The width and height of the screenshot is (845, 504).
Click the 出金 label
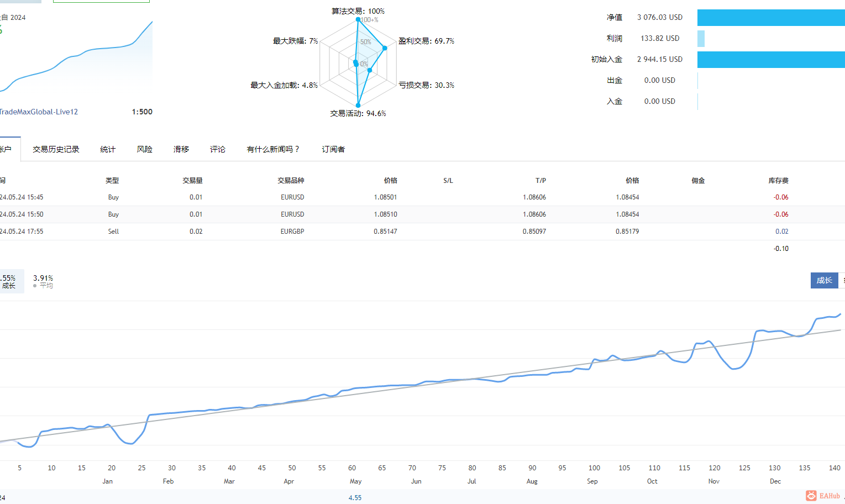[x=615, y=80]
